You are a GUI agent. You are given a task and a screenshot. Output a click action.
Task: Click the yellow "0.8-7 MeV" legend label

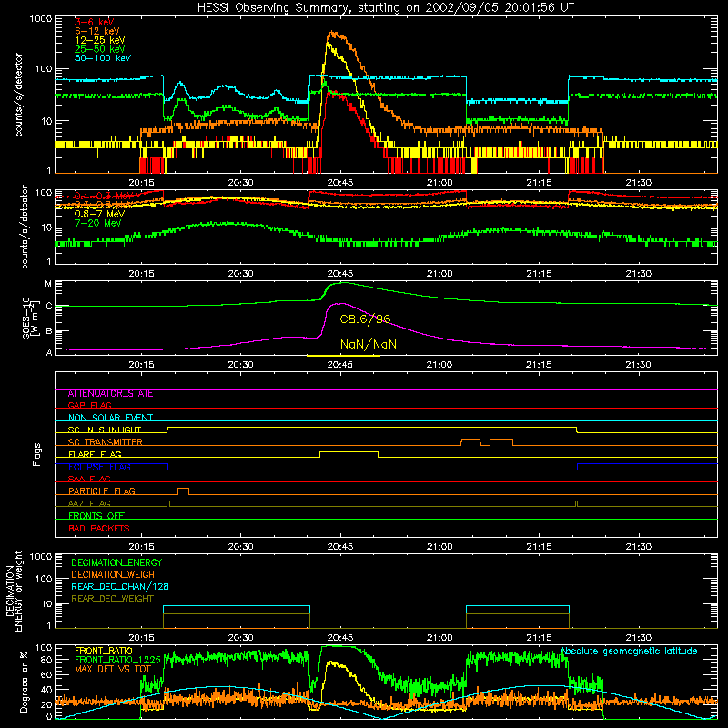pyautogui.click(x=99, y=214)
